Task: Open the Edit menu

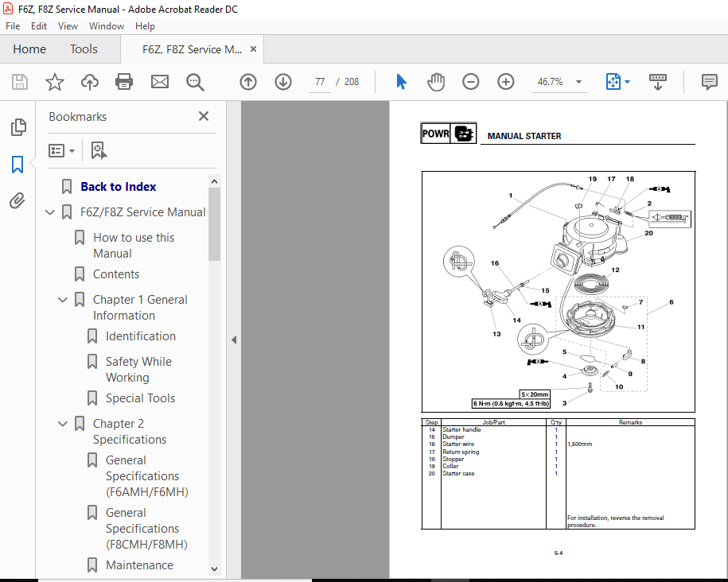Action: (x=38, y=26)
